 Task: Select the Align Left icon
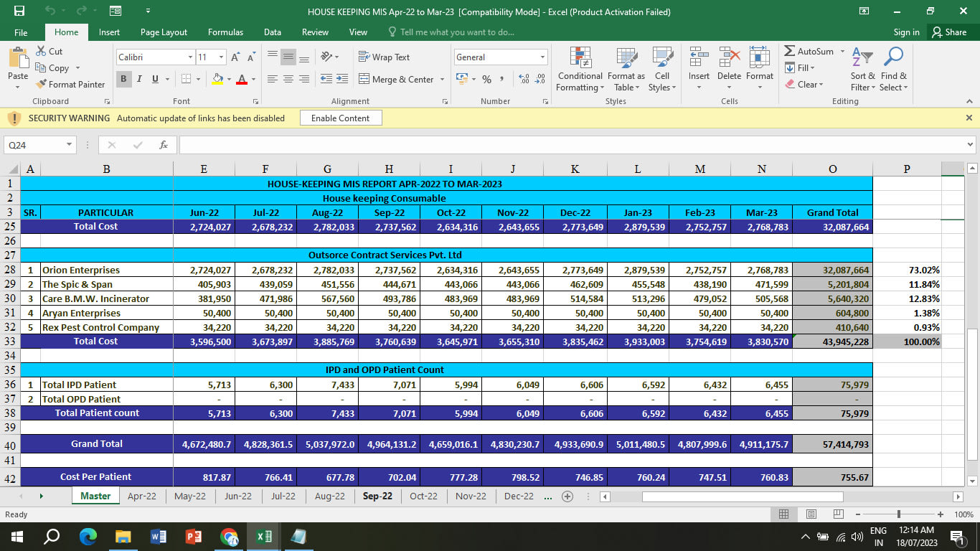[x=273, y=79]
